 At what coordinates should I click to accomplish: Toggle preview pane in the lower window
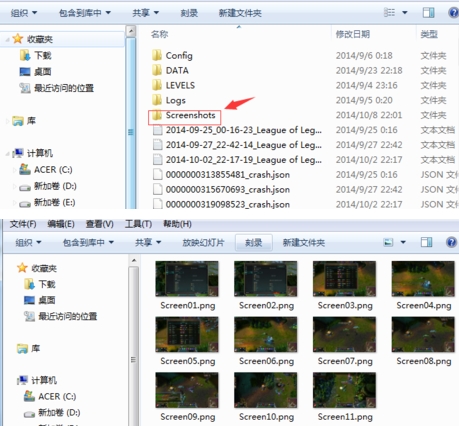[x=426, y=242]
